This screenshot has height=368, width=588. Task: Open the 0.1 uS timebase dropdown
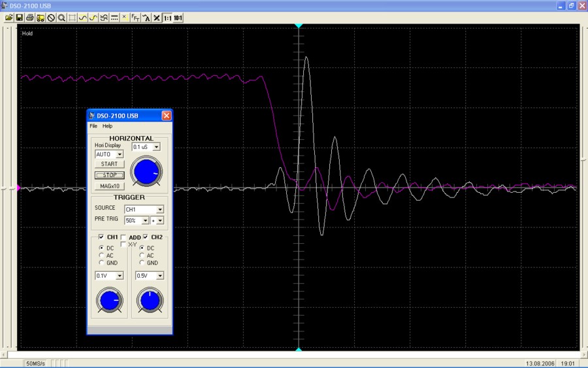coord(156,146)
